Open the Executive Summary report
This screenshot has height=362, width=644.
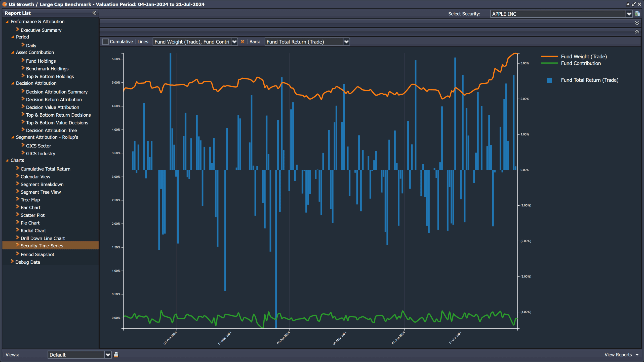pos(41,30)
